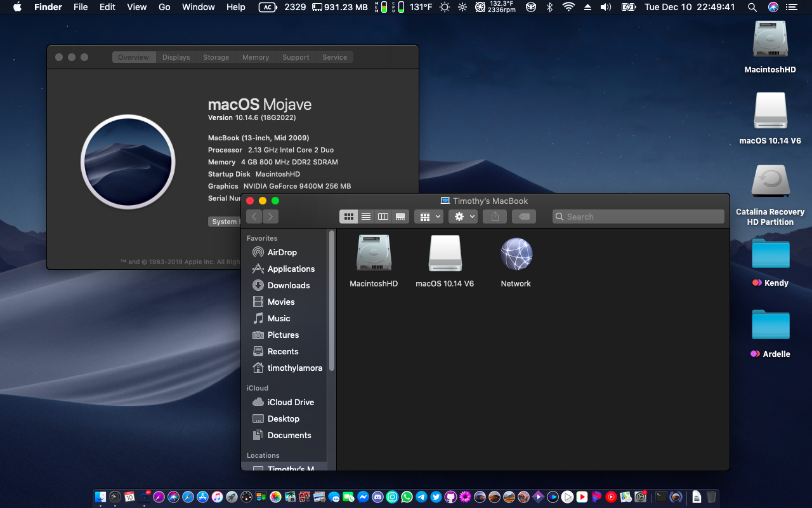The height and width of the screenshot is (508, 812).
Task: Select the Network icon in Finder window
Action: 516,255
